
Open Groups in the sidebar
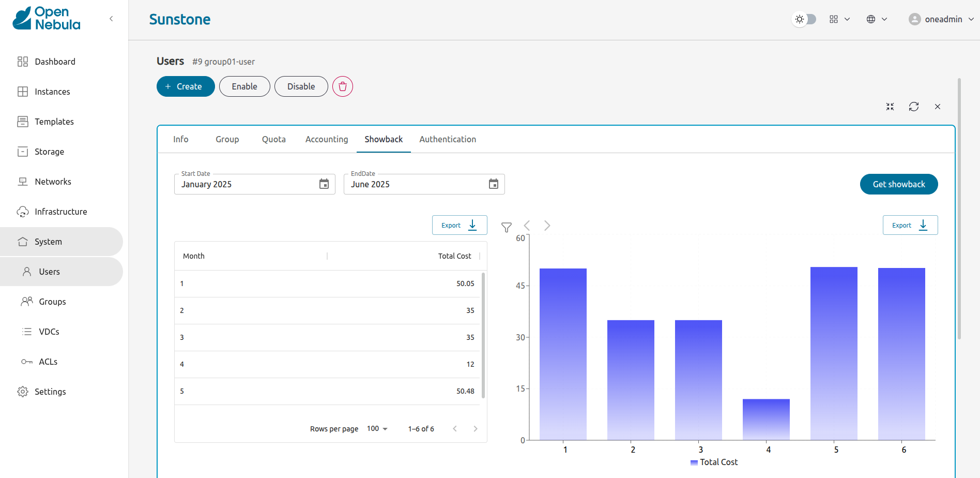(52, 302)
